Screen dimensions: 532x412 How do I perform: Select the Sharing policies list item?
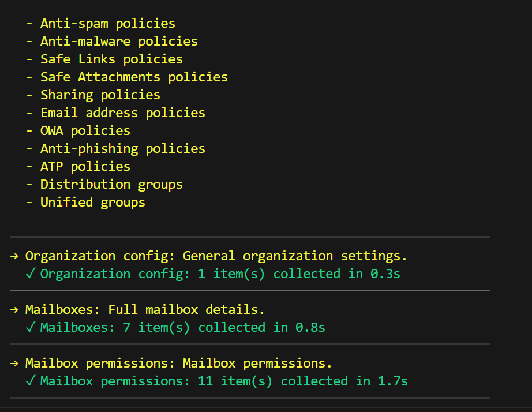100,95
